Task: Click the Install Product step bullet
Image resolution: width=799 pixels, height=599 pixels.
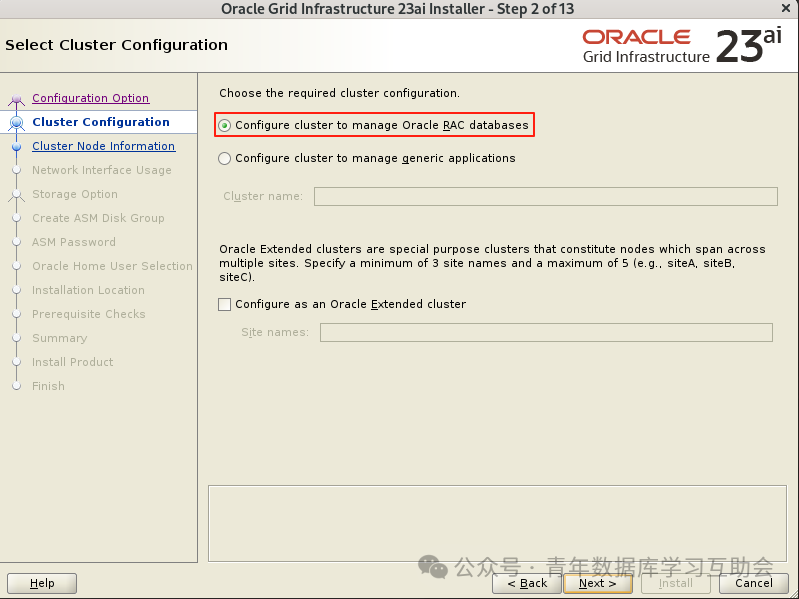Action: (16, 362)
